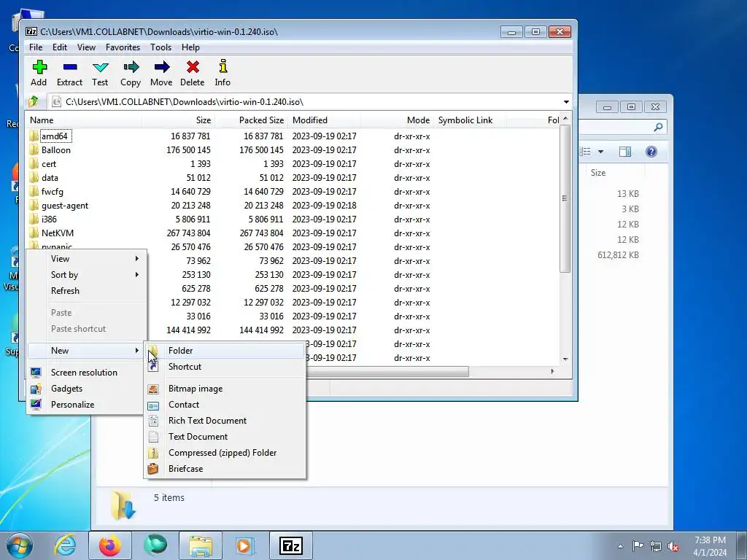The height and width of the screenshot is (560, 747).
Task: Sort by the Modified column header
Action: pyautogui.click(x=324, y=120)
